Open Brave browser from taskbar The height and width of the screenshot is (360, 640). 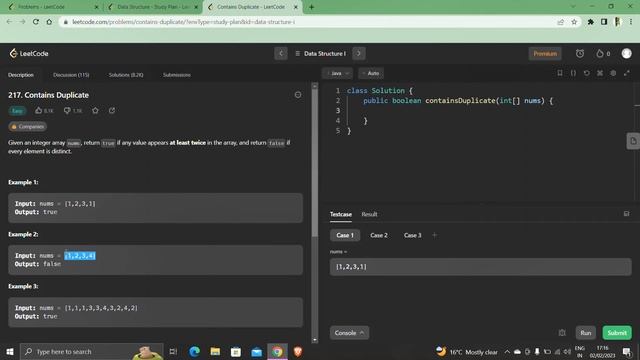click(298, 351)
